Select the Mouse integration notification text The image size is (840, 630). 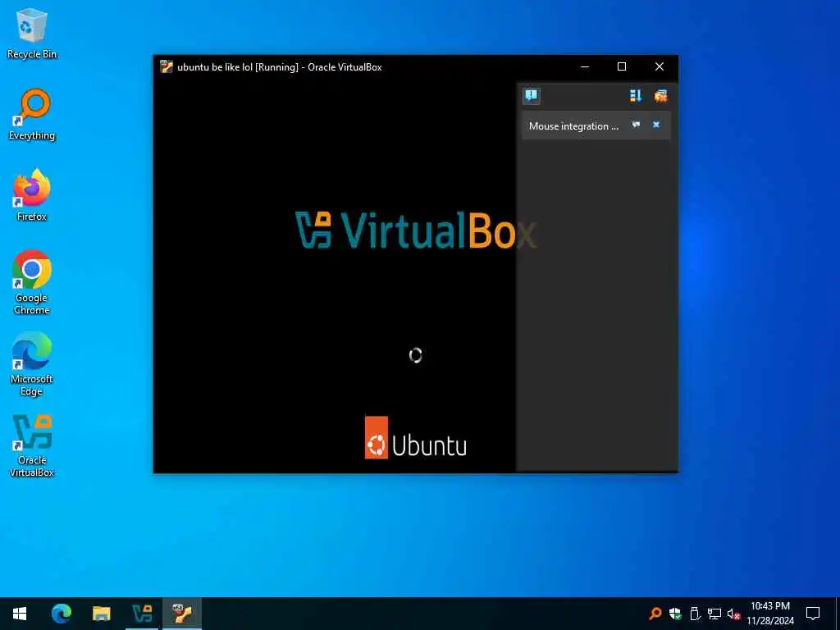pos(573,126)
